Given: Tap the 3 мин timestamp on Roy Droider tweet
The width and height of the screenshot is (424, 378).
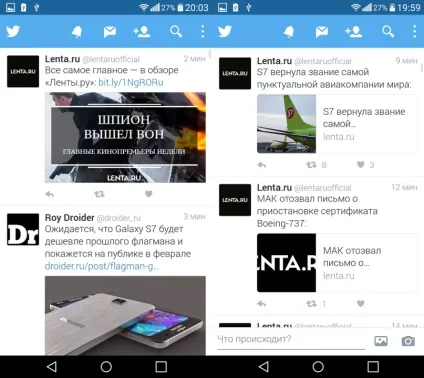Looking at the screenshot, I should (194, 217).
